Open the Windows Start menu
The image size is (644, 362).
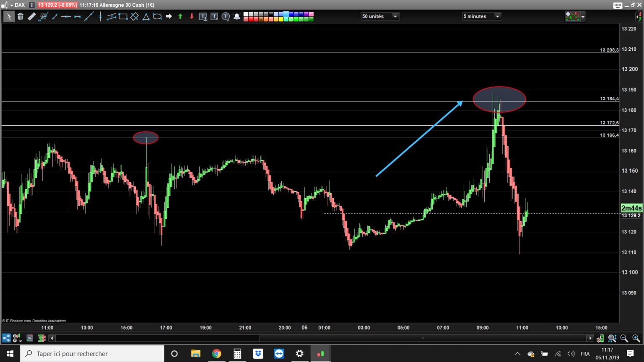10,354
